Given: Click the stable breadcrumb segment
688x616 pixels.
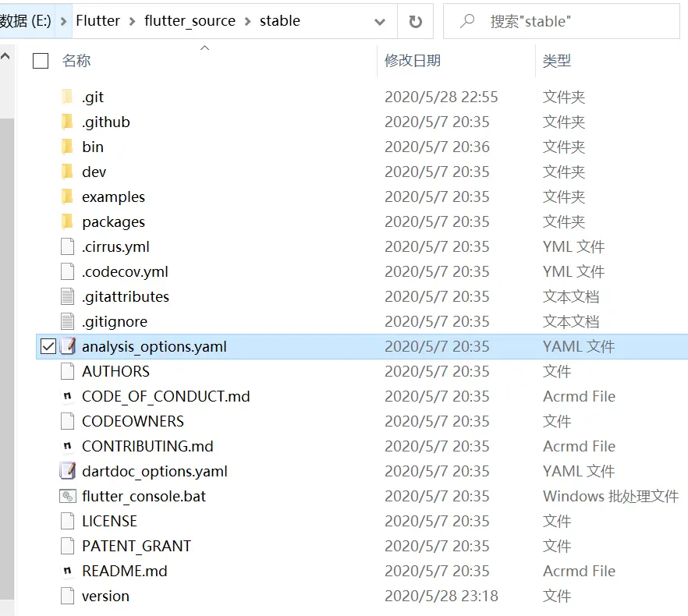Looking at the screenshot, I should tap(280, 20).
